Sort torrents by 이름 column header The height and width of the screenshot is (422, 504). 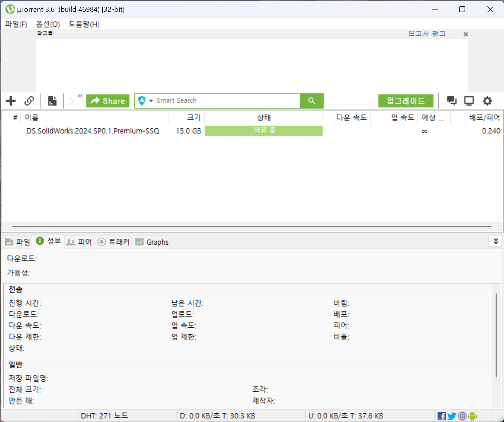click(x=95, y=118)
